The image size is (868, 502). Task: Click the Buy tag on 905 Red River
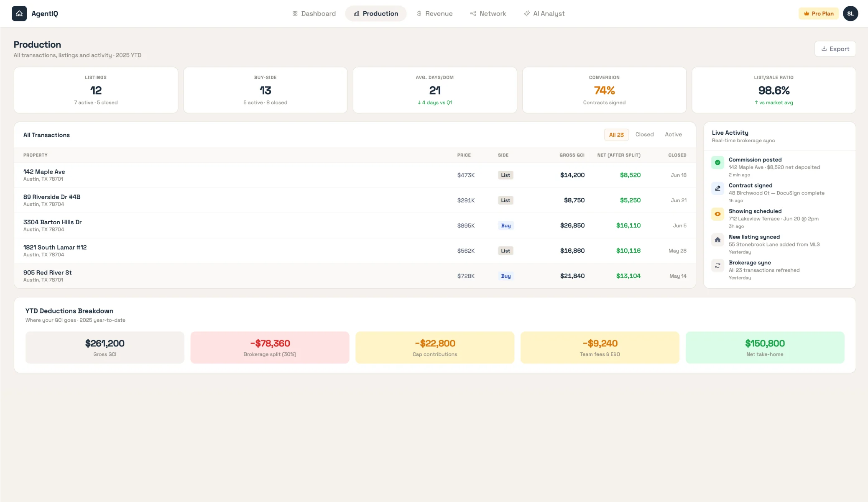[506, 276]
